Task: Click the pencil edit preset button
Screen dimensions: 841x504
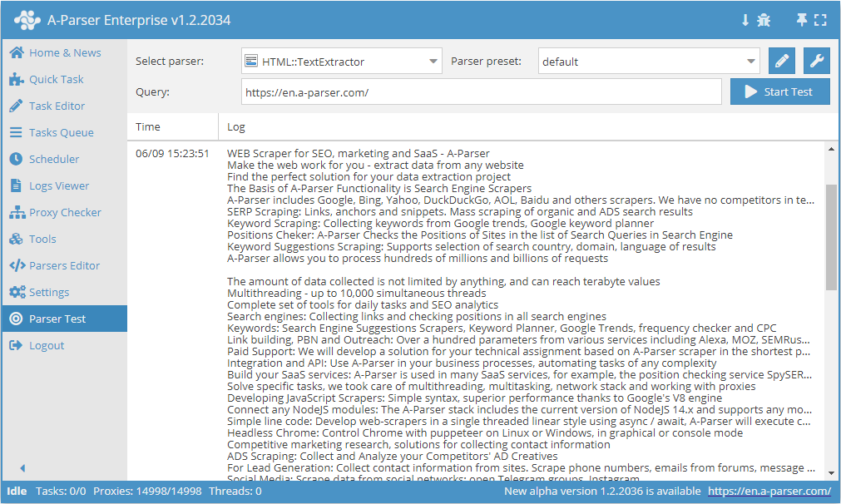Action: pyautogui.click(x=781, y=62)
